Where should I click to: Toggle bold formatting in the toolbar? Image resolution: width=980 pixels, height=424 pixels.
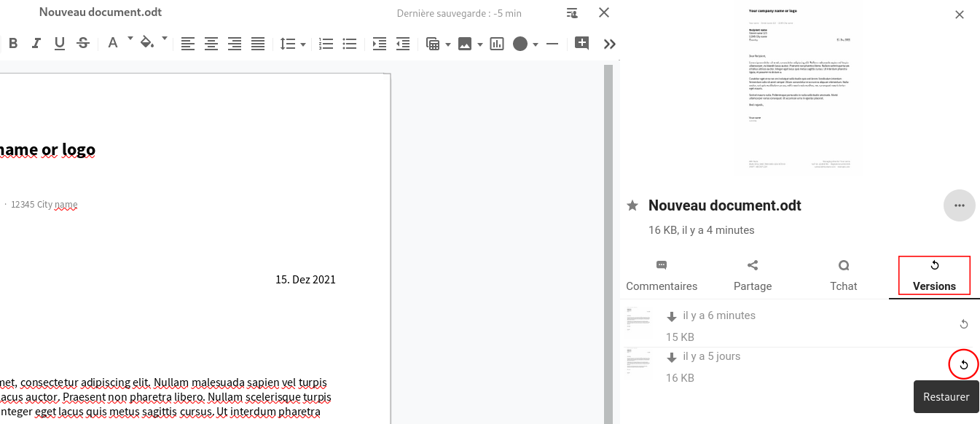pos(13,44)
